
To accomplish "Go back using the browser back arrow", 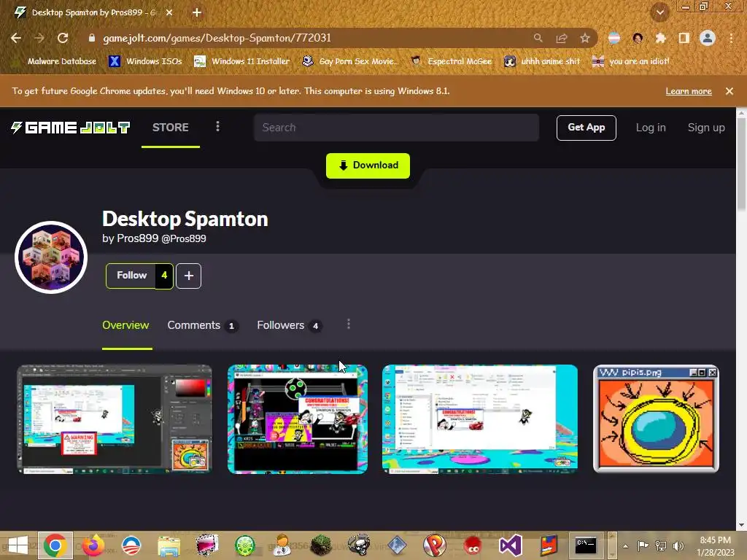I will 16,38.
